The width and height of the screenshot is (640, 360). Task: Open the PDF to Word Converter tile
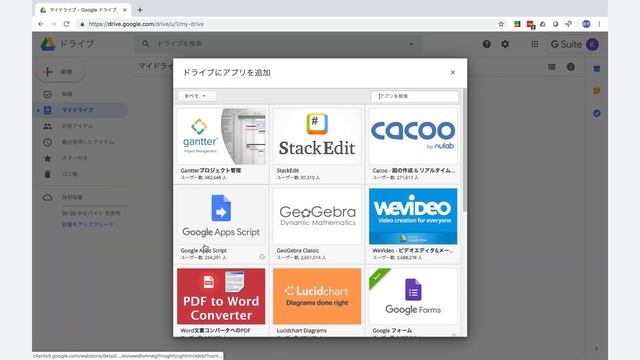(x=221, y=301)
